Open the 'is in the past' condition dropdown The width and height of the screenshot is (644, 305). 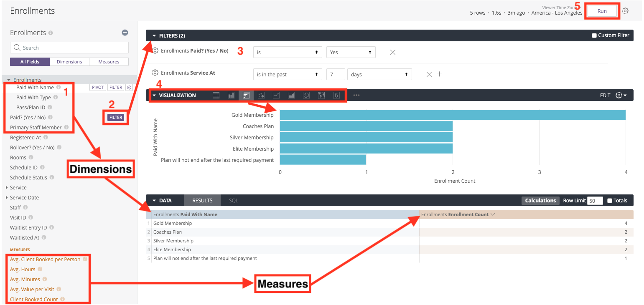tap(288, 74)
